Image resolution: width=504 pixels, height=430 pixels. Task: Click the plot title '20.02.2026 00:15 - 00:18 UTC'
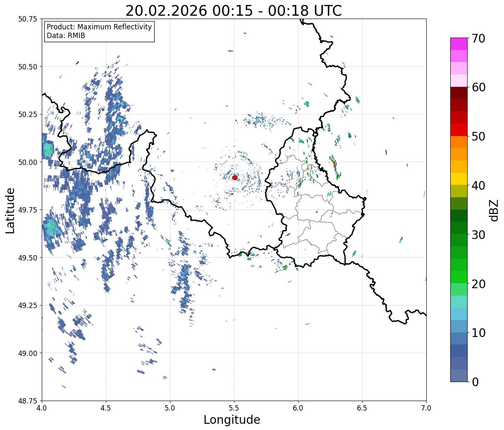coord(234,10)
